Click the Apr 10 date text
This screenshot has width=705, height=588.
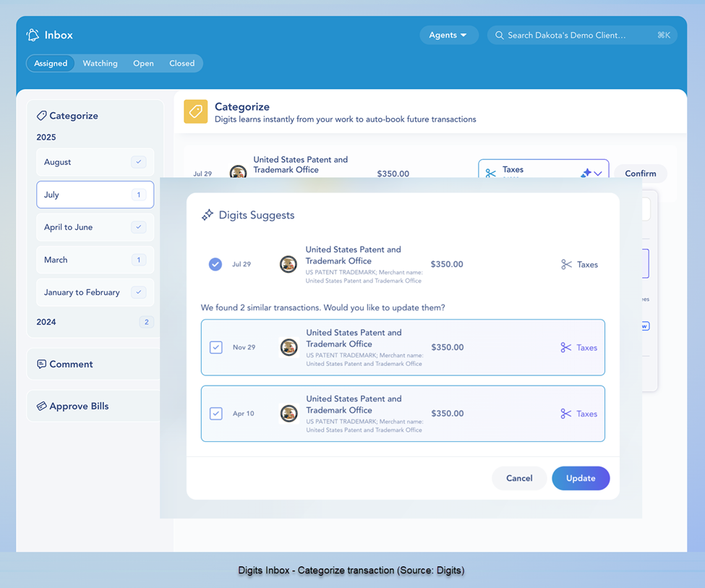243,414
